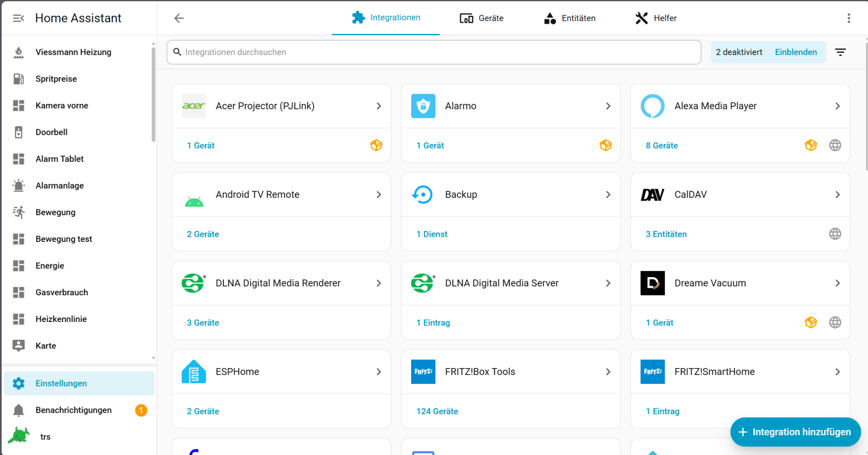Click the DLNA Digital Media Server logo
This screenshot has height=455, width=868.
423,283
